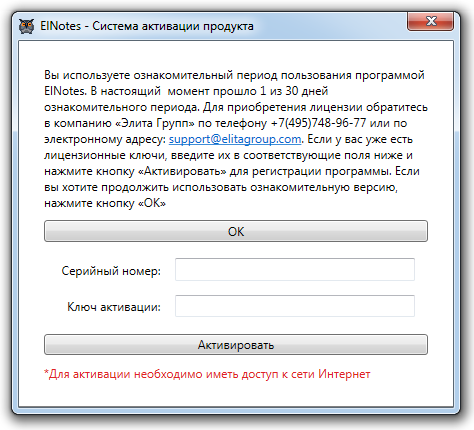Click the phone number +7(495)748-96-77
474x430 pixels.
coord(318,123)
